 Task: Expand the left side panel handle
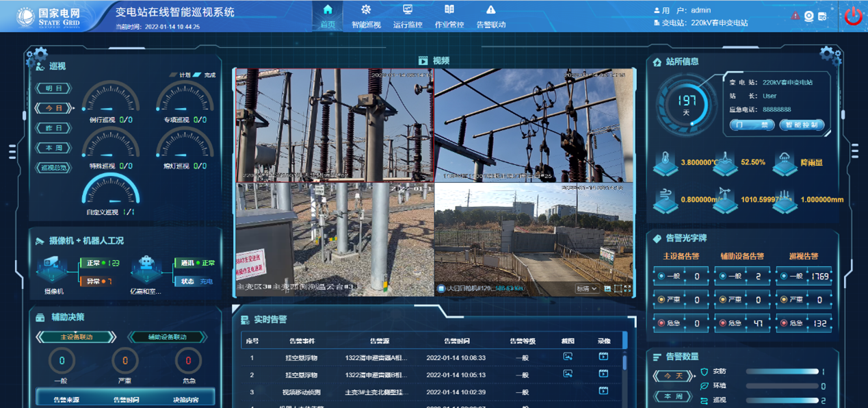pos(12,151)
